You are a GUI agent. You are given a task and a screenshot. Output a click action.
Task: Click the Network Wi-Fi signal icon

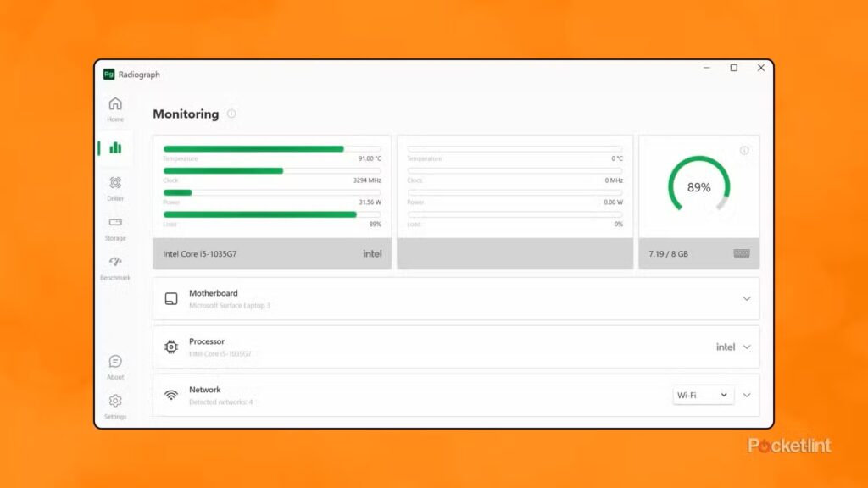[x=171, y=395]
